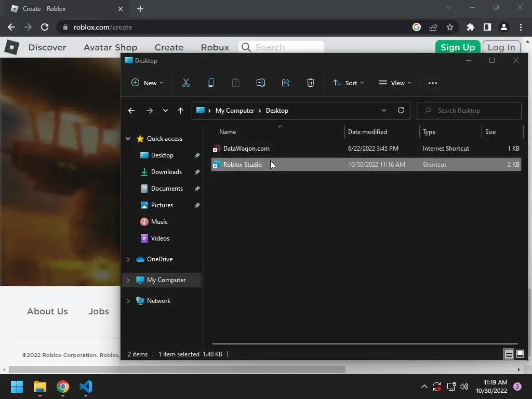Screen dimensions: 532x399
Task: Go back in File Explorer
Action: click(131, 111)
